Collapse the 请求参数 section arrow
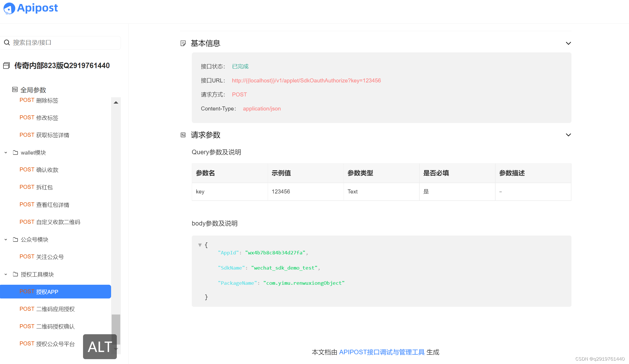The width and height of the screenshot is (629, 364). pos(568,135)
